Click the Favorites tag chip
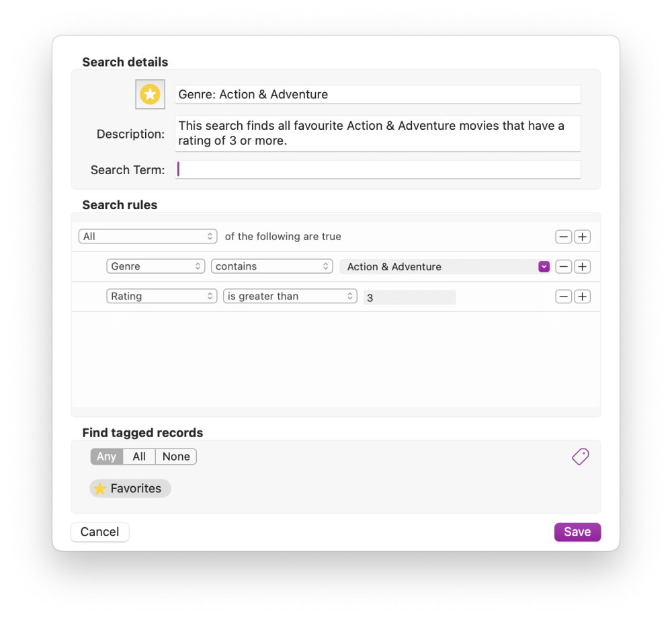This screenshot has height=620, width=672. [x=130, y=489]
